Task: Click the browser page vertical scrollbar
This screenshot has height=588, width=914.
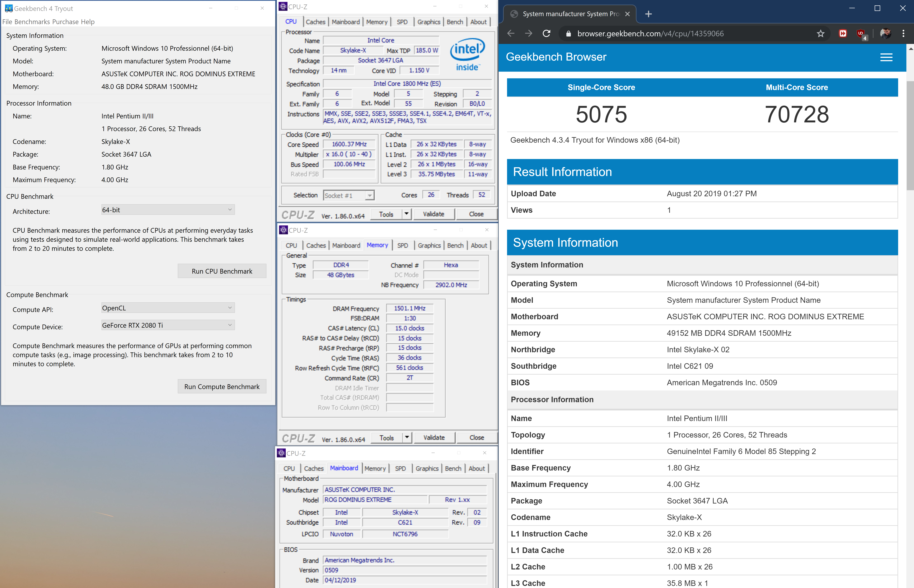Action: [x=910, y=136]
